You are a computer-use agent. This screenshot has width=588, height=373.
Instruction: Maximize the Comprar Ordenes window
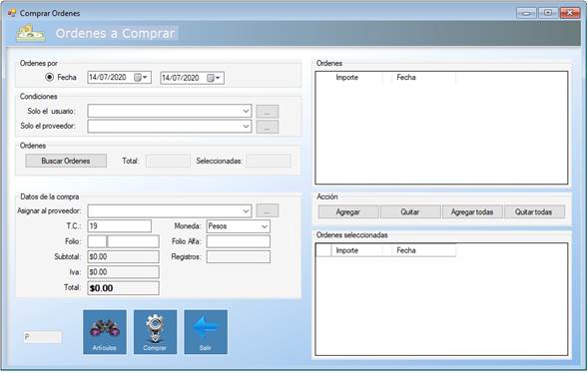pos(548,13)
